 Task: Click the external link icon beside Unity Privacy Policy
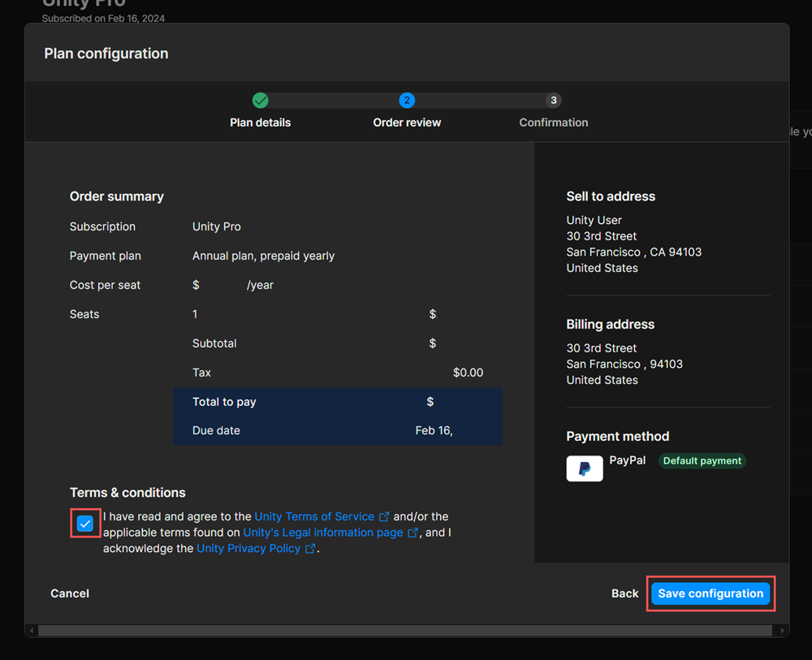[310, 548]
